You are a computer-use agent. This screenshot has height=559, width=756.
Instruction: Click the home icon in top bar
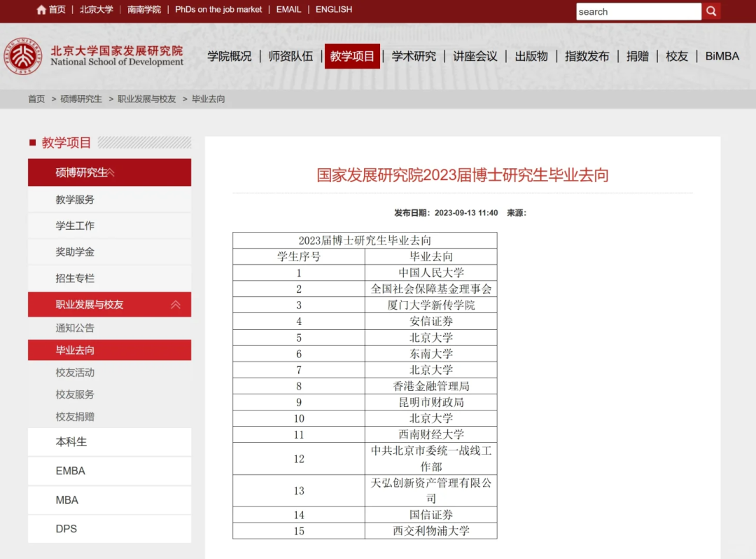41,10
